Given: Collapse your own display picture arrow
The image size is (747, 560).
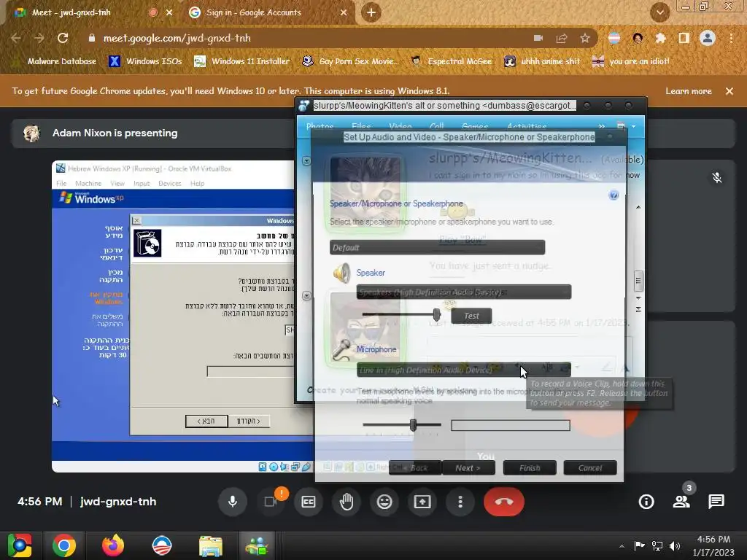Looking at the screenshot, I should (306, 296).
